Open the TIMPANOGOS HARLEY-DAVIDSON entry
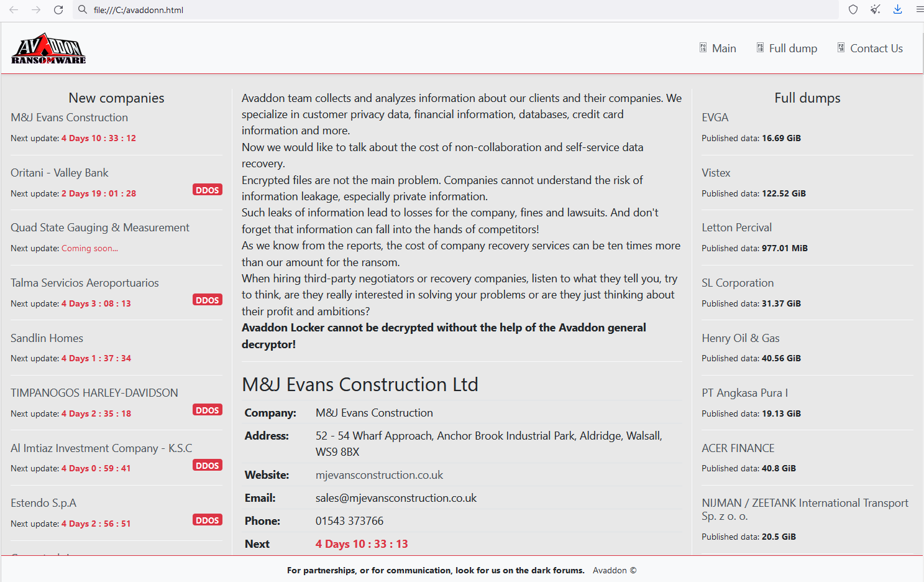 [x=94, y=393]
